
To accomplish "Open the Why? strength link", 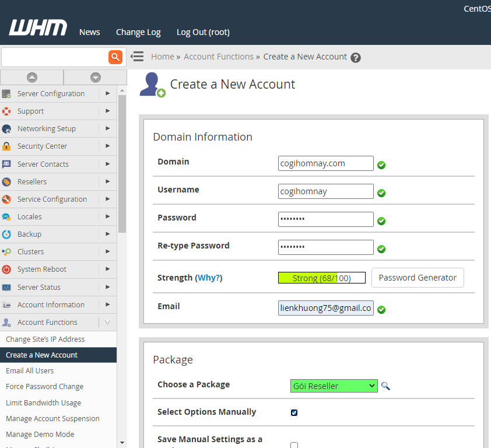I will click(x=209, y=278).
